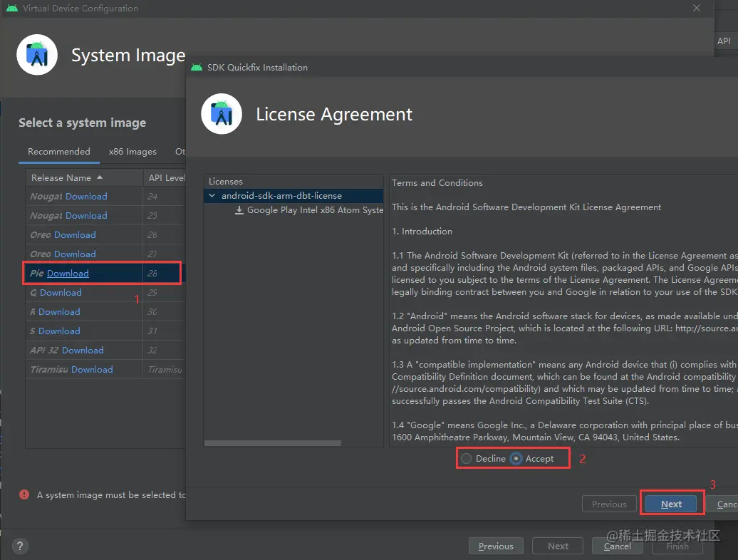Download the Tiramisu system image
The image size is (738, 560).
coord(93,370)
